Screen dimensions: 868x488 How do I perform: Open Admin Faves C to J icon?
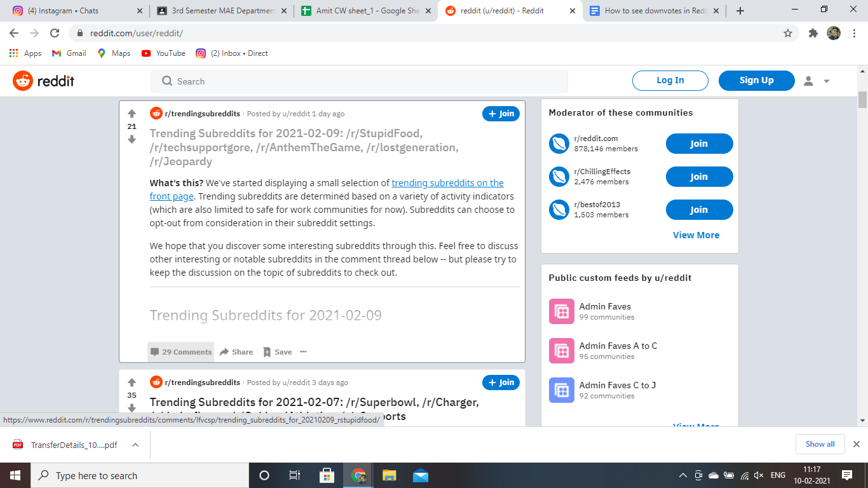tap(562, 390)
